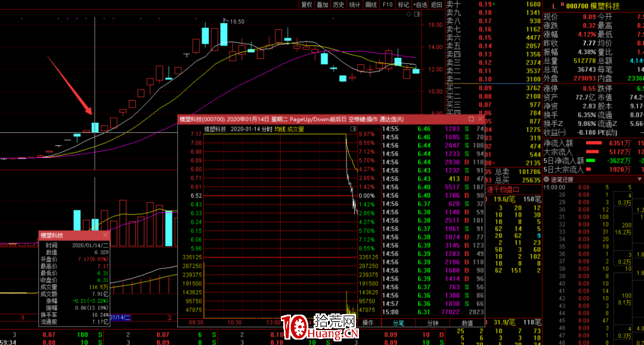644x345 pixels.
Task: Select the 画线 drawing tool button
Action: pos(371,5)
